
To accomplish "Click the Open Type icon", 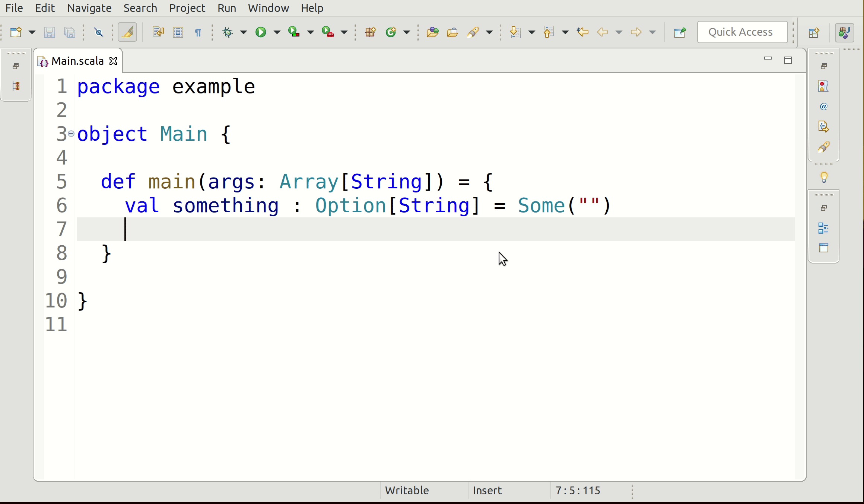I will [x=432, y=32].
